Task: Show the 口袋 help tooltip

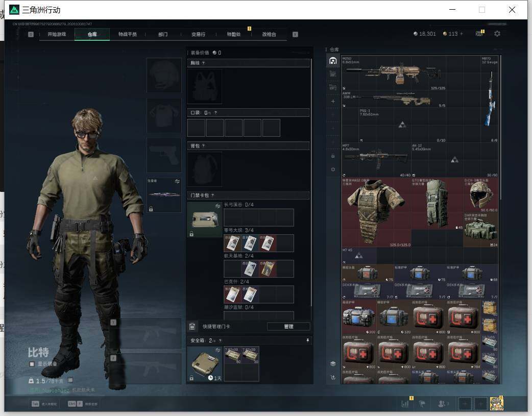Action: point(215,113)
